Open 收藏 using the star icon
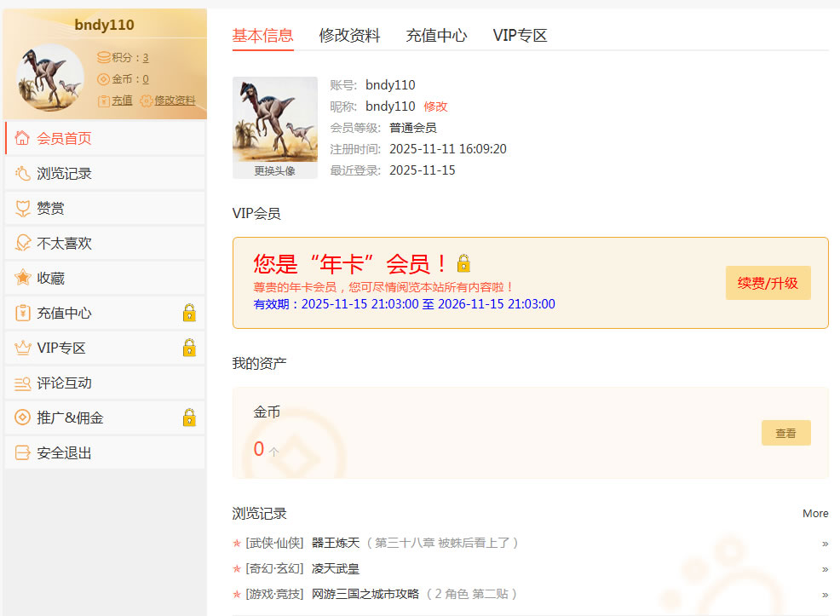Viewport: 840px width, 616px height. (22, 278)
